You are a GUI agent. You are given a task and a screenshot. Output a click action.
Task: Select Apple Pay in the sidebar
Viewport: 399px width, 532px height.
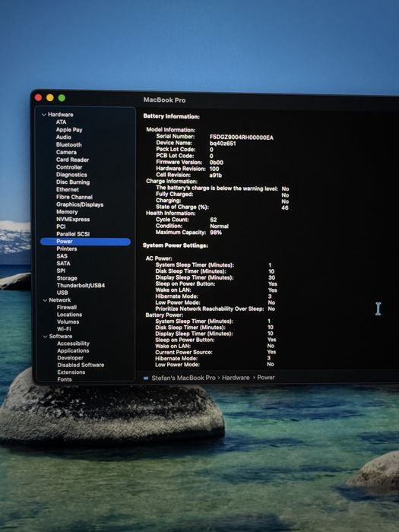69,130
